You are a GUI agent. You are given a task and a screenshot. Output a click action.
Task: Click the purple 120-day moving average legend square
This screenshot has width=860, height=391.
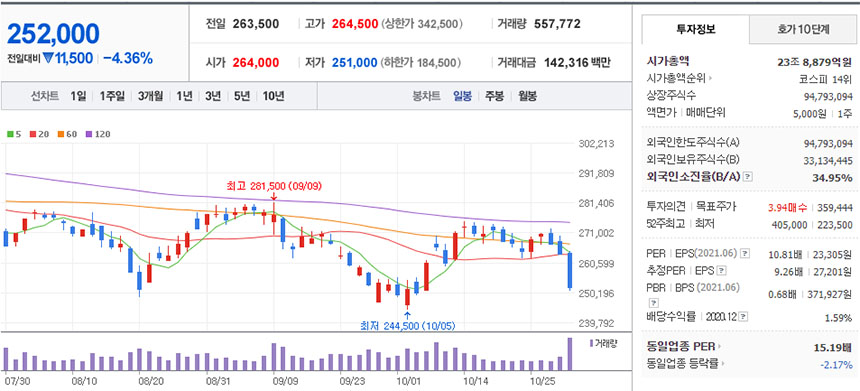88,134
